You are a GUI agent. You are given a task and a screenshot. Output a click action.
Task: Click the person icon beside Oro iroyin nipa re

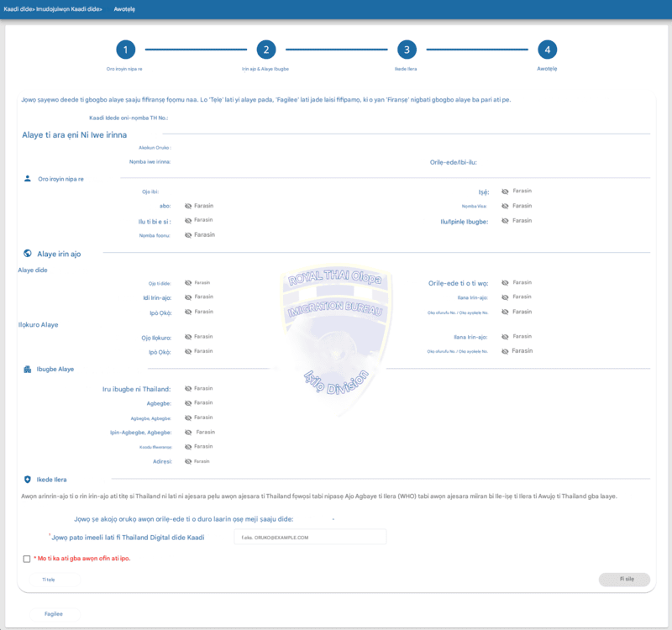(28, 179)
